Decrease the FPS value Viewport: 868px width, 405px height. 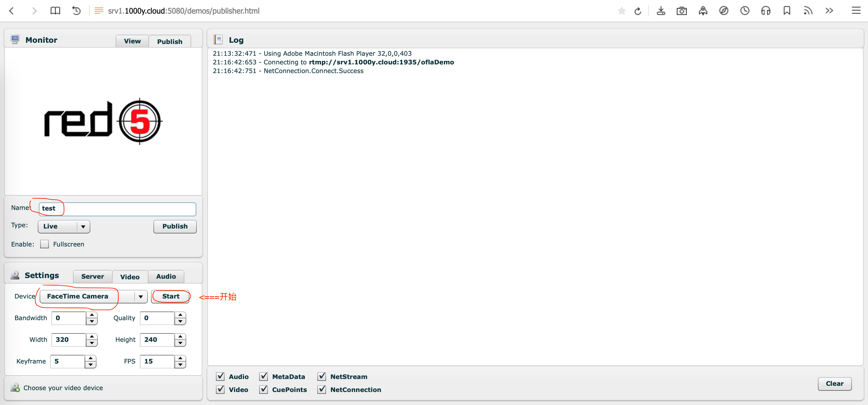coord(180,364)
